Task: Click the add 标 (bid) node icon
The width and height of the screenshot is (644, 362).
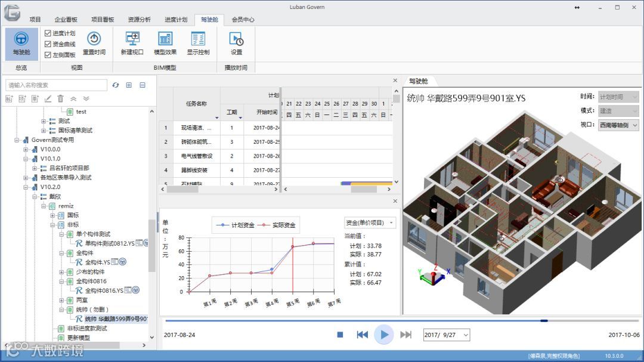Action: (x=9, y=98)
